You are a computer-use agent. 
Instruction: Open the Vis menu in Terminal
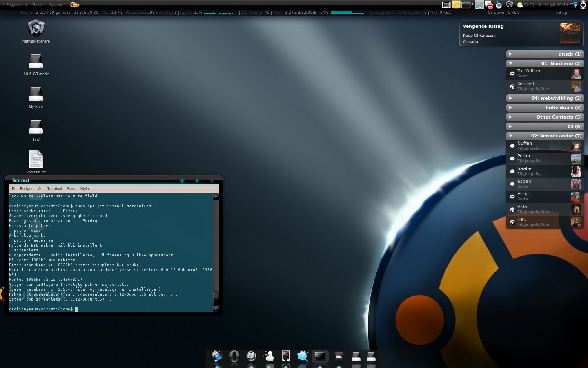coord(40,189)
